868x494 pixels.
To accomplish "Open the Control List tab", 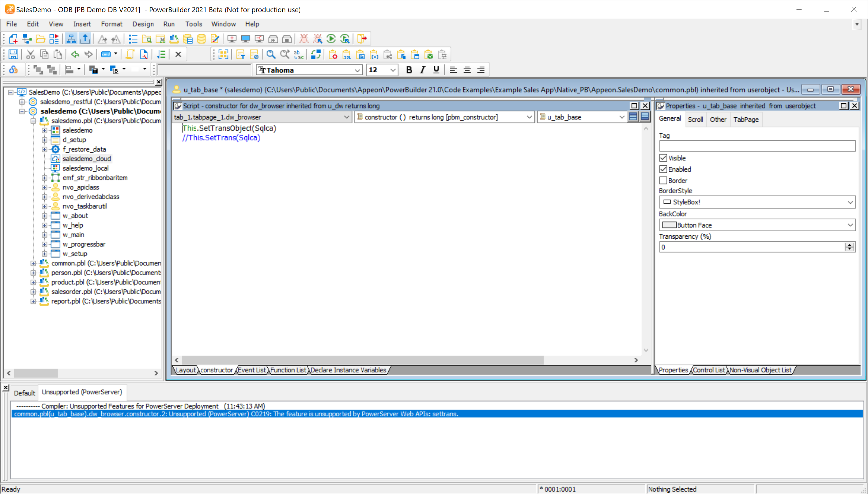I will pos(709,370).
